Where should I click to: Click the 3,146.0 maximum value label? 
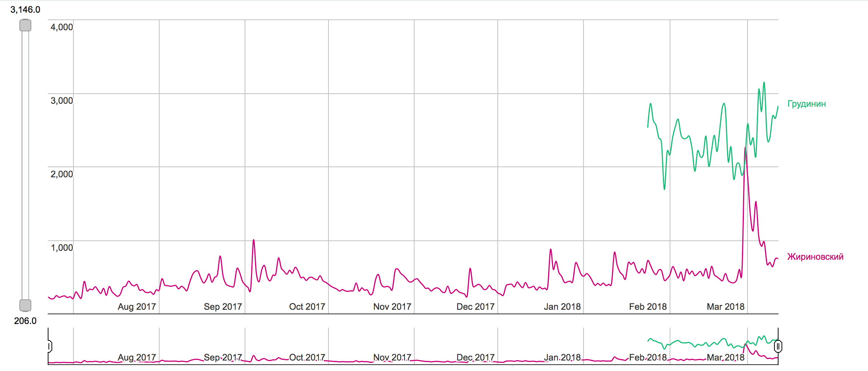[25, 10]
